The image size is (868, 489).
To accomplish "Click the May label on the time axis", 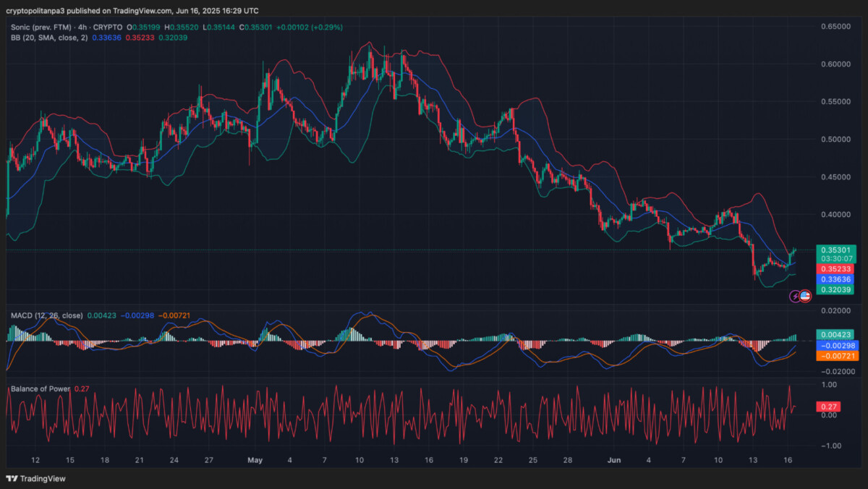I will click(x=255, y=459).
